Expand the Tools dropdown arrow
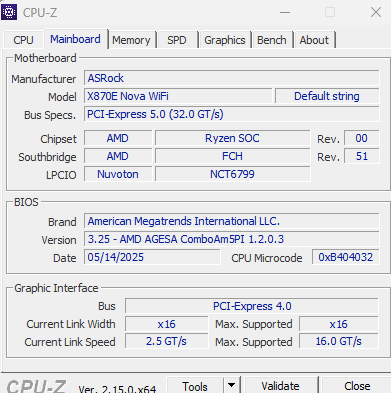The height and width of the screenshot is (393, 391). [231, 385]
